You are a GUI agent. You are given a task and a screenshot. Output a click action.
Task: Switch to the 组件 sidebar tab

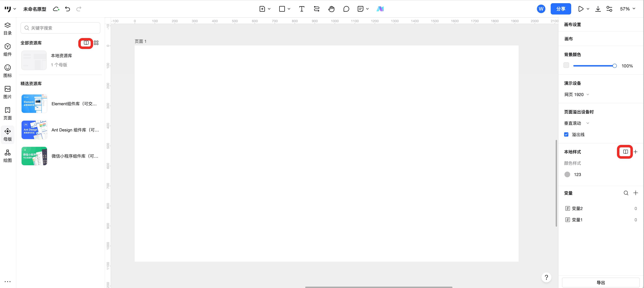point(7,50)
